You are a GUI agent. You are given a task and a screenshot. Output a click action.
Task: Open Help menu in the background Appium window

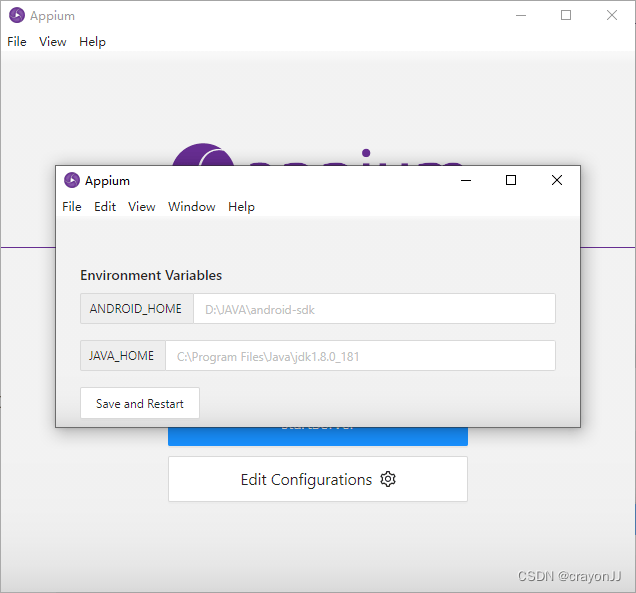coord(92,42)
